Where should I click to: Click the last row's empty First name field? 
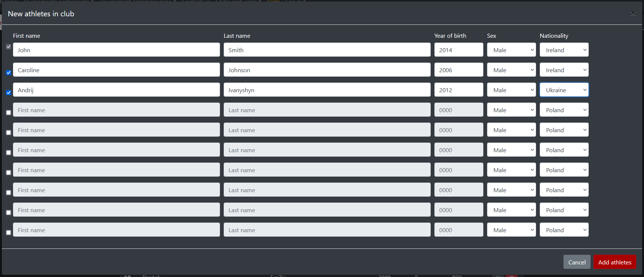pyautogui.click(x=116, y=230)
